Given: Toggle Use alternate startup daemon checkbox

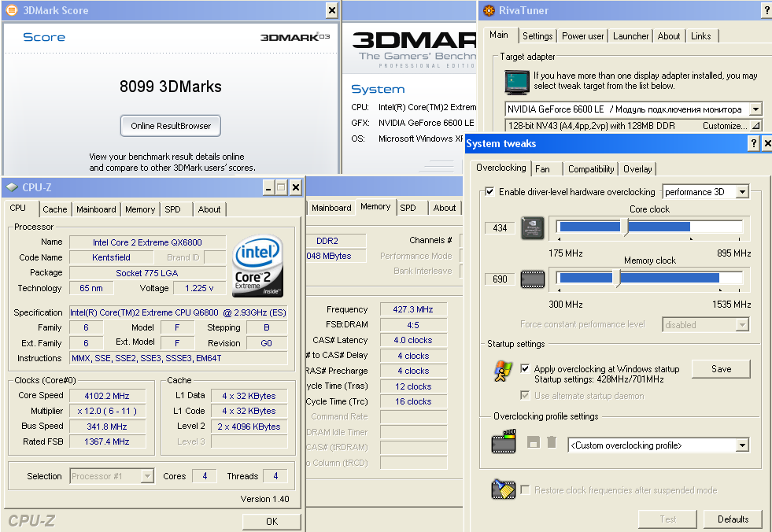Looking at the screenshot, I should click(x=526, y=395).
